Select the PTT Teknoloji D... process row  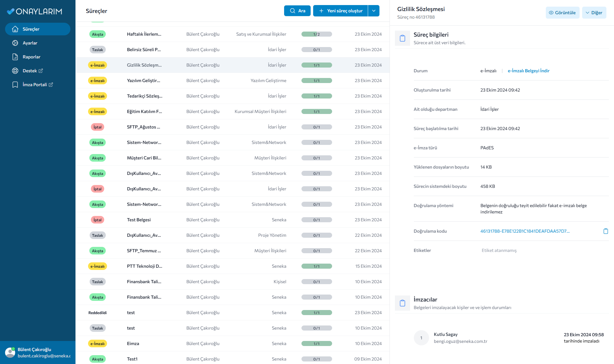pyautogui.click(x=144, y=266)
